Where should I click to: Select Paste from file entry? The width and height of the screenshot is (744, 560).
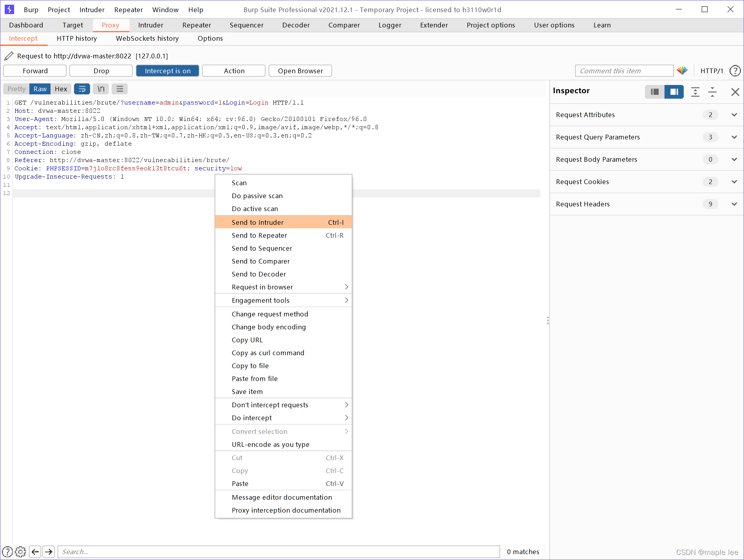click(x=284, y=379)
